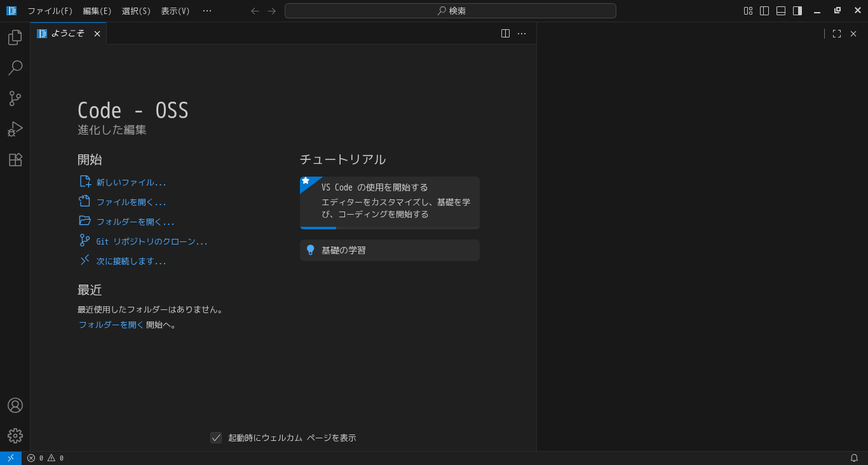Close the secondary side panel

pos(853,34)
